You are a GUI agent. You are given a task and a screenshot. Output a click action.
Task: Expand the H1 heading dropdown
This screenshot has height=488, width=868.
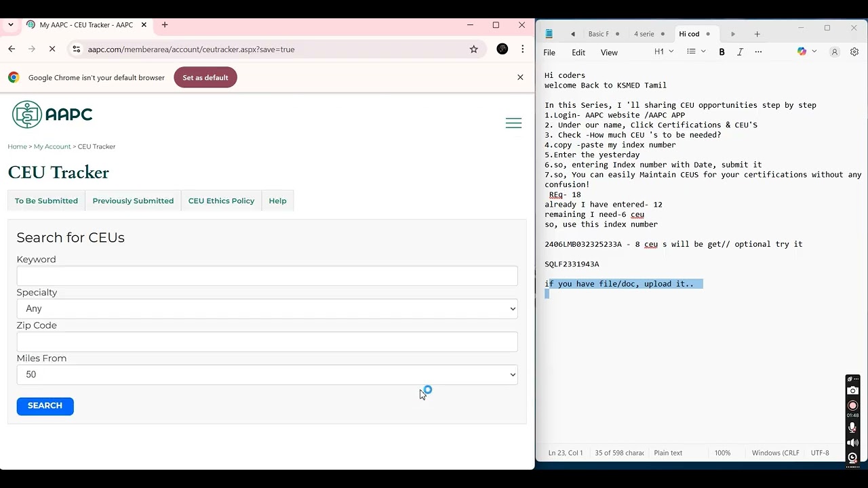pyautogui.click(x=664, y=52)
